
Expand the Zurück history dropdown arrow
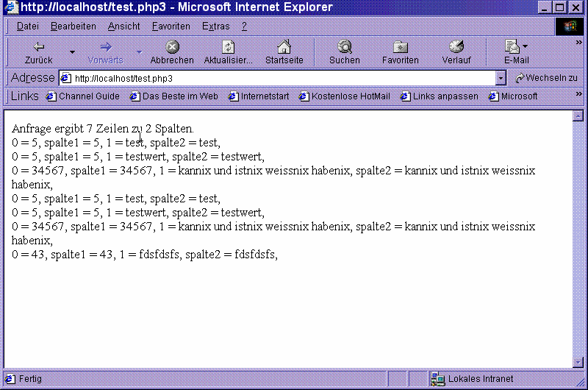(72, 52)
